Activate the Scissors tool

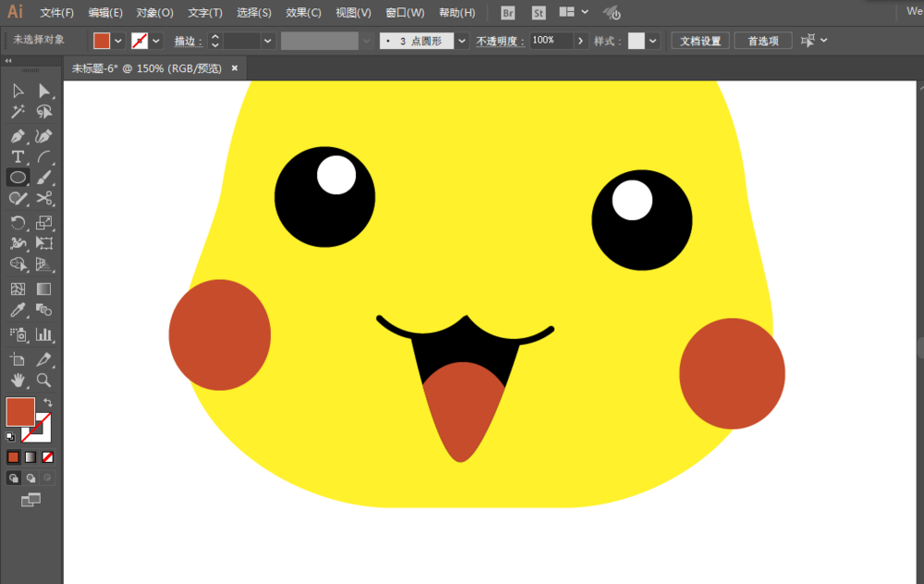pyautogui.click(x=43, y=198)
